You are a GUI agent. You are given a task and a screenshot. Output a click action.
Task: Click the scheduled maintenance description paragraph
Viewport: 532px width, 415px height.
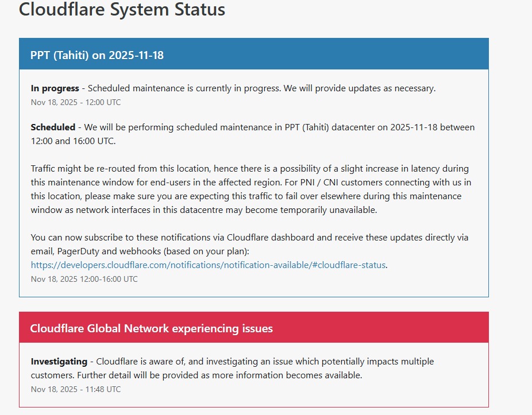pyautogui.click(x=252, y=134)
